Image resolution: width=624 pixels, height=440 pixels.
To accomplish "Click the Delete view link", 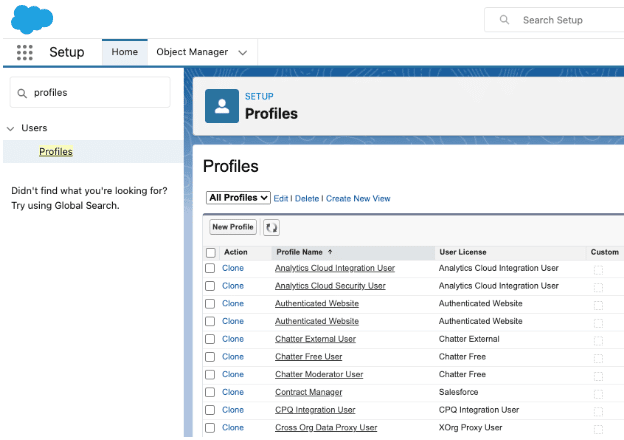I will click(307, 199).
